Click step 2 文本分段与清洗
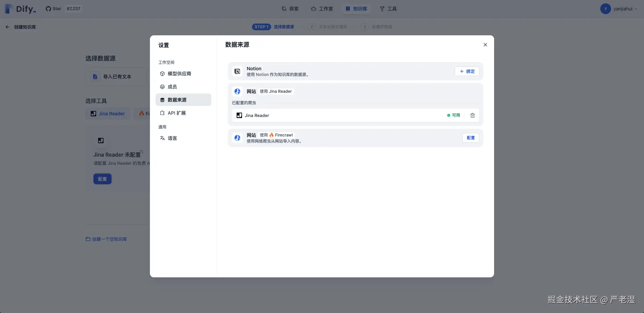The image size is (644, 313). [327, 27]
